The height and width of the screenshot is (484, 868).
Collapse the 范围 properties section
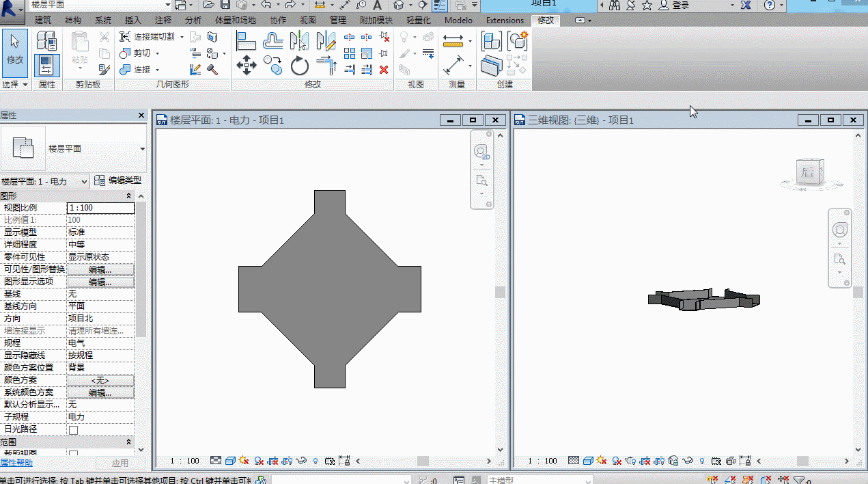click(129, 442)
